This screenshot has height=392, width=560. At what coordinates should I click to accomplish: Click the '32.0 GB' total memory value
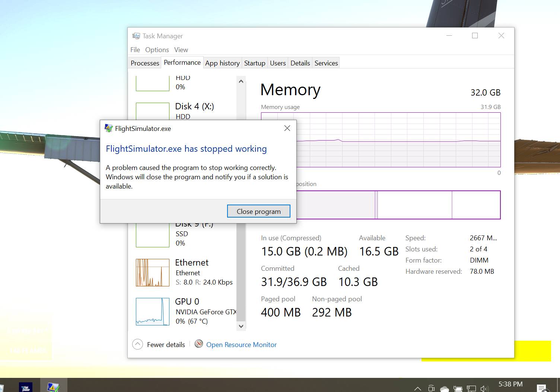coord(486,93)
